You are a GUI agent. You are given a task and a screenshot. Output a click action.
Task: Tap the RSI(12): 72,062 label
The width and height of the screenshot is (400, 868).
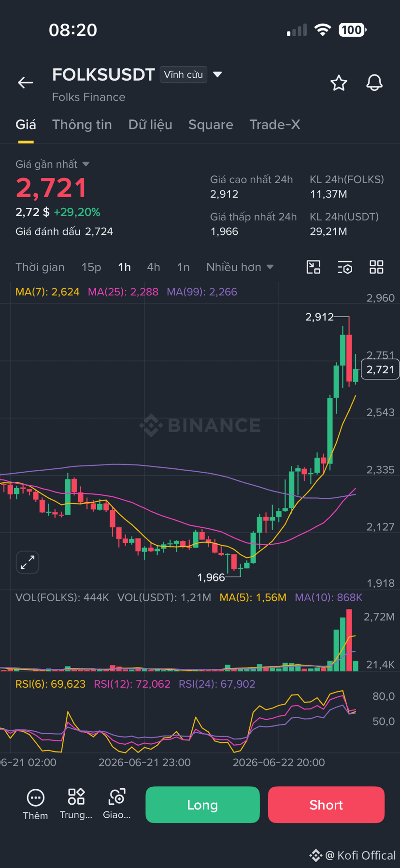[x=132, y=684]
